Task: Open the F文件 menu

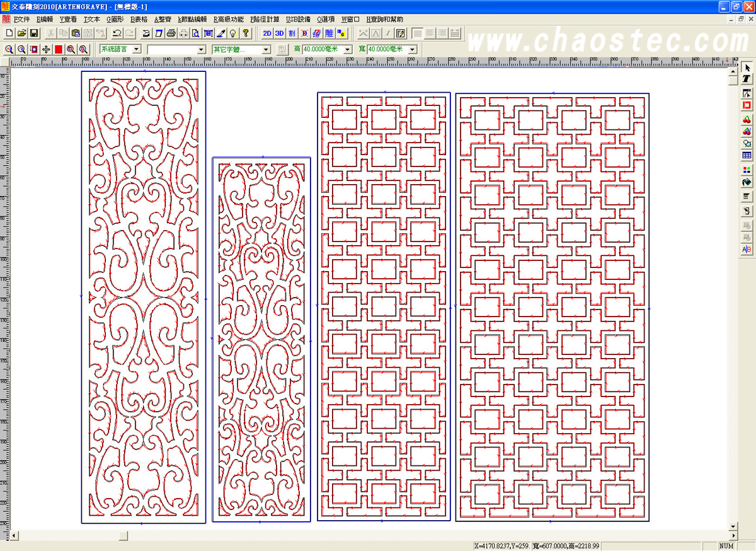Action: [22, 20]
